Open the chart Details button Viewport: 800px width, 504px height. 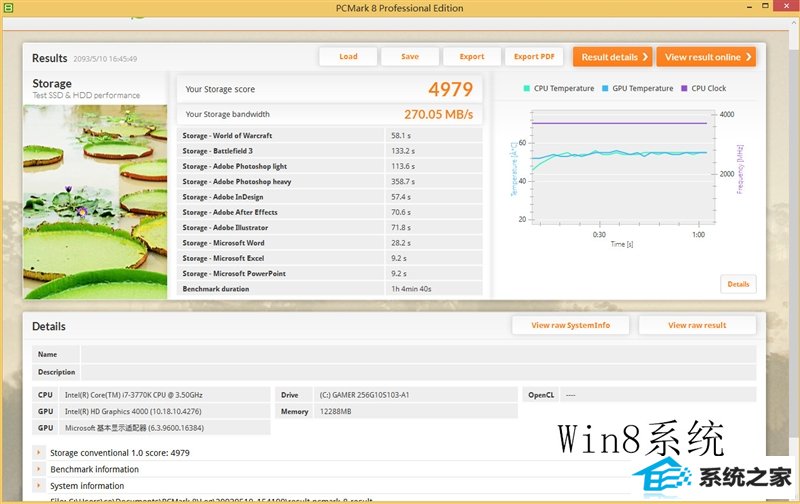738,284
